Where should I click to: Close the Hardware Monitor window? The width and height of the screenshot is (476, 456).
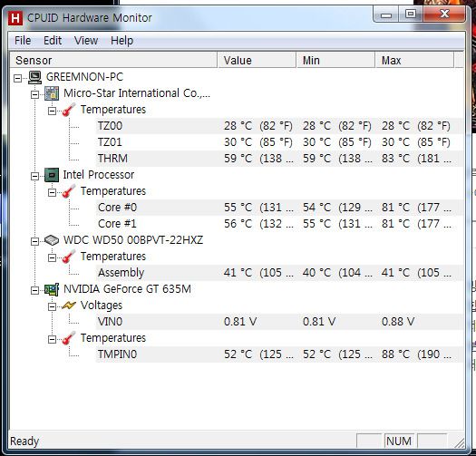444,14
